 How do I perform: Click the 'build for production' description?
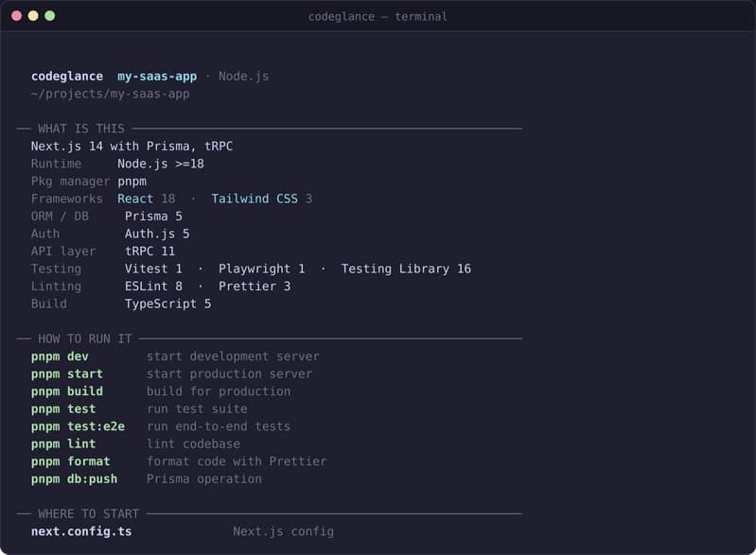(x=219, y=391)
